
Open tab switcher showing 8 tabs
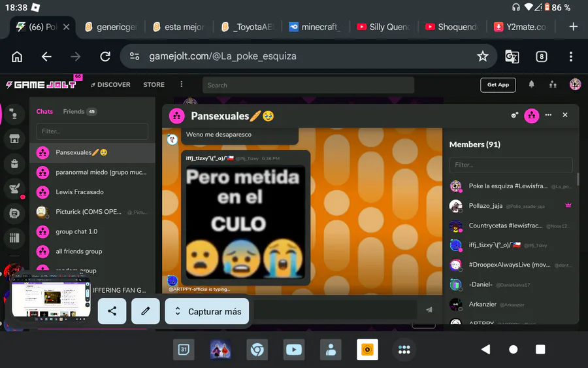tap(541, 57)
